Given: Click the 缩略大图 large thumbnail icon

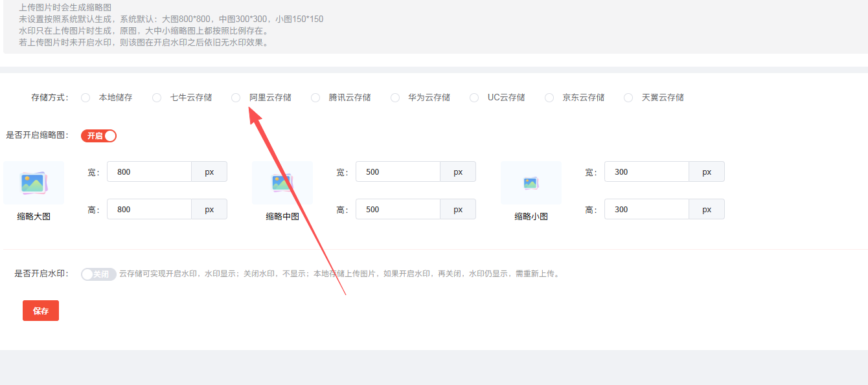Looking at the screenshot, I should 34,183.
